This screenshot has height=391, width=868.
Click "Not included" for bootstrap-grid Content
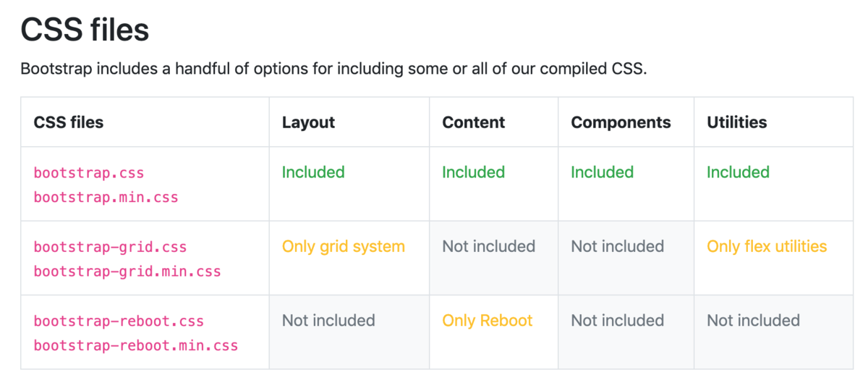point(489,246)
